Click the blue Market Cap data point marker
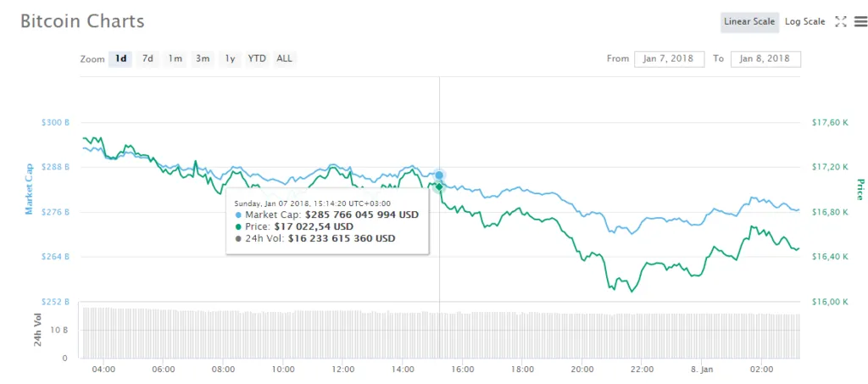 pos(440,175)
